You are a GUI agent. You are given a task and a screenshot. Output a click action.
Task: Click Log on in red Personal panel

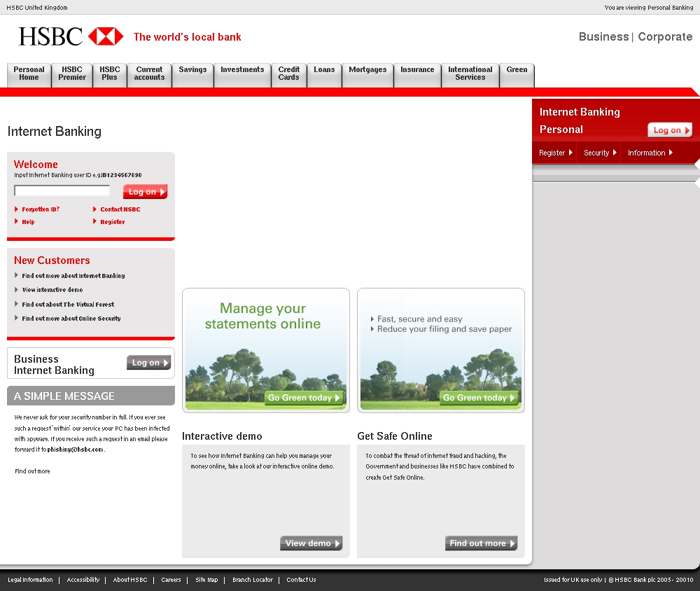(670, 130)
